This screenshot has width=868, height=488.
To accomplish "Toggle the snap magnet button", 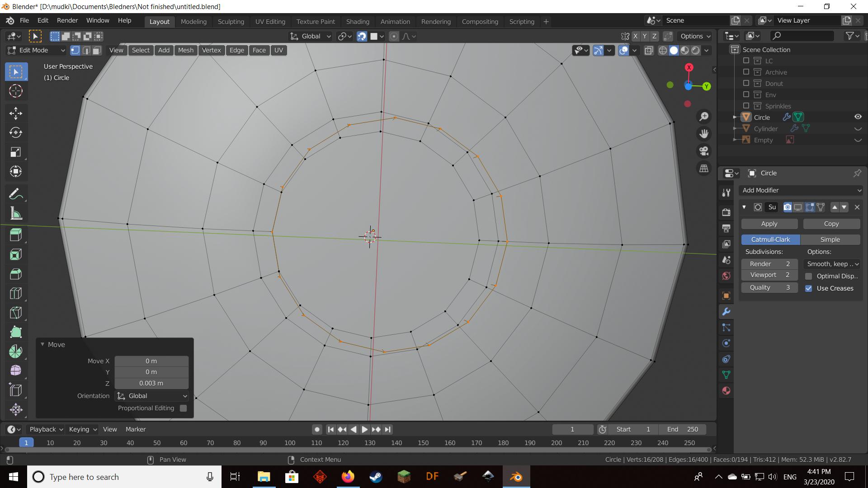I will click(362, 36).
